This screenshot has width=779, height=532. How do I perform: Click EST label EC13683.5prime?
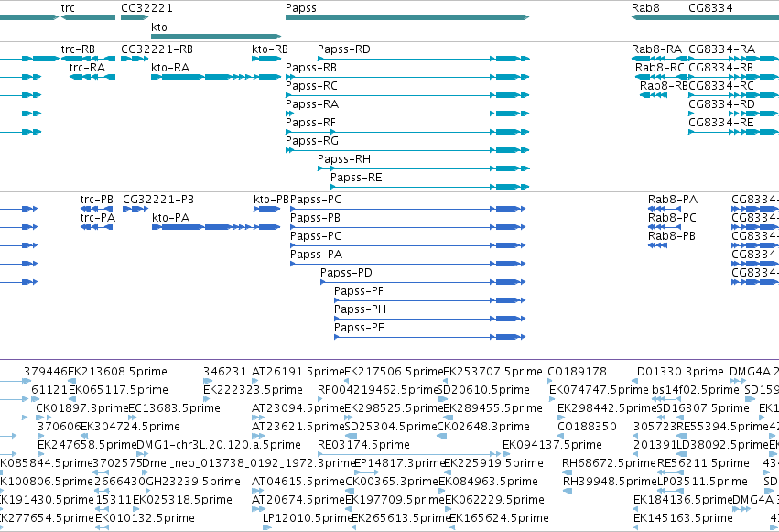(174, 408)
